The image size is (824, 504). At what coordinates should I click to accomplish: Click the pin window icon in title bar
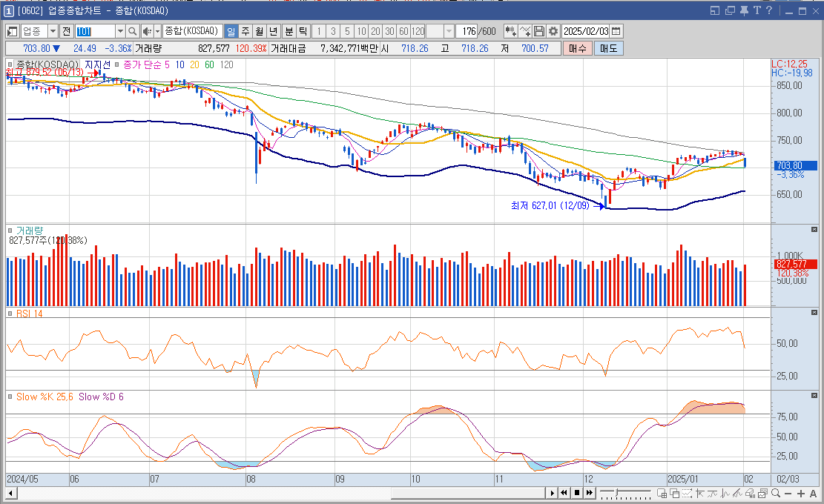click(744, 10)
